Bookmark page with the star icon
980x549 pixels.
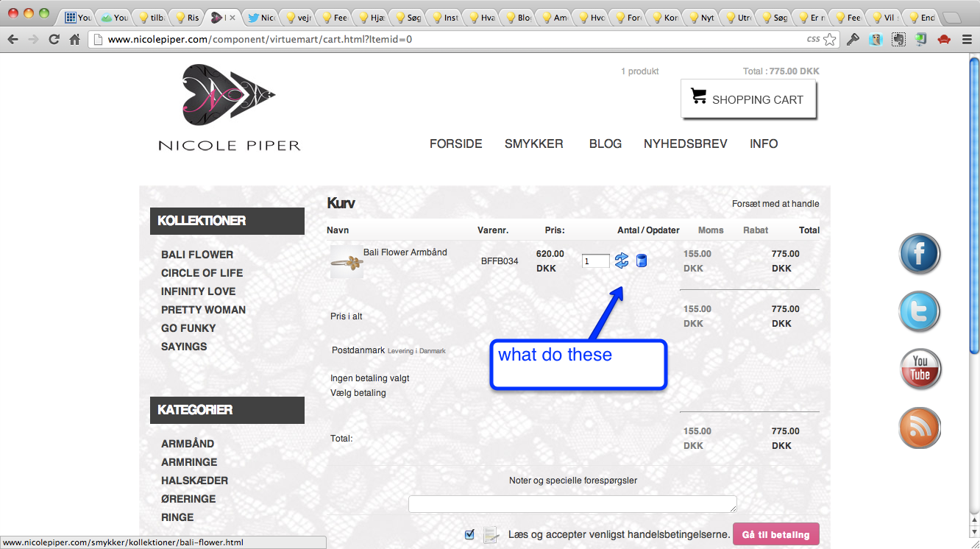pos(830,40)
